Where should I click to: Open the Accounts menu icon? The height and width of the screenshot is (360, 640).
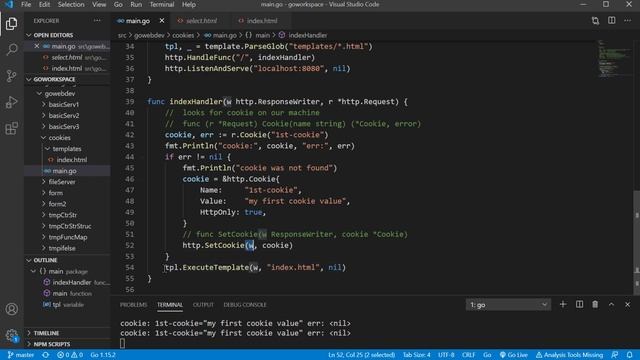[11, 309]
